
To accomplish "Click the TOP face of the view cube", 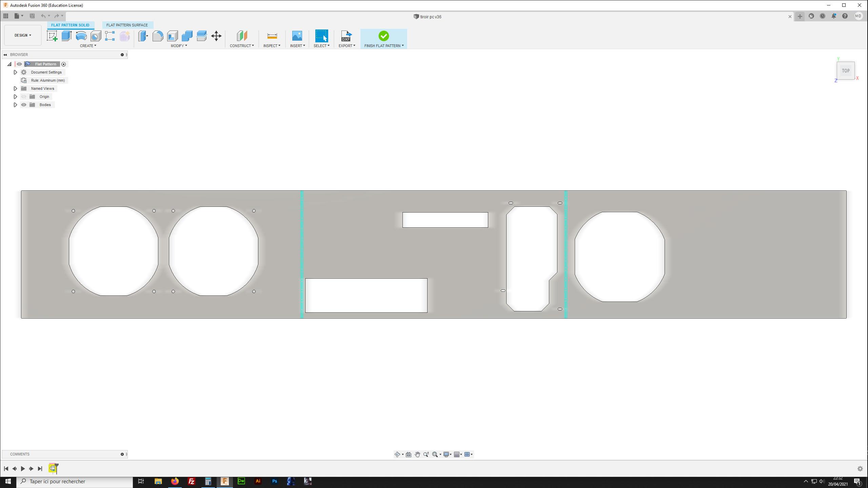I will [x=845, y=71].
